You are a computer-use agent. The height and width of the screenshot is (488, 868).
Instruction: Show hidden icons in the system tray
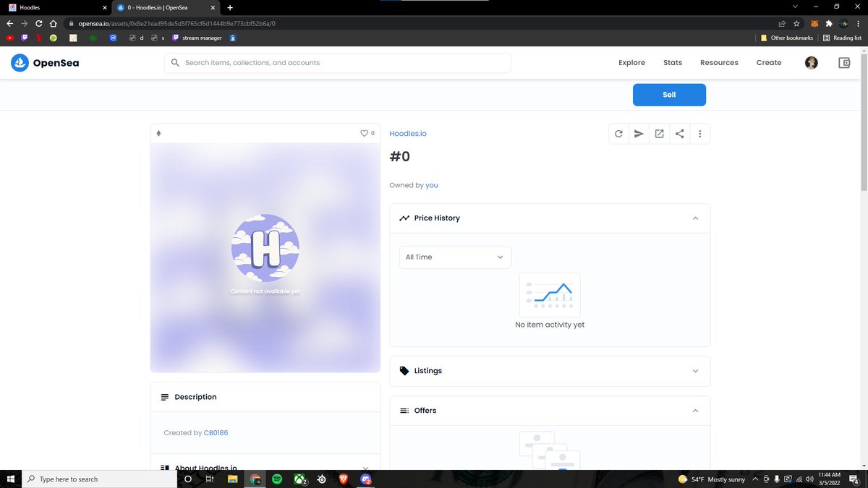[x=755, y=479]
